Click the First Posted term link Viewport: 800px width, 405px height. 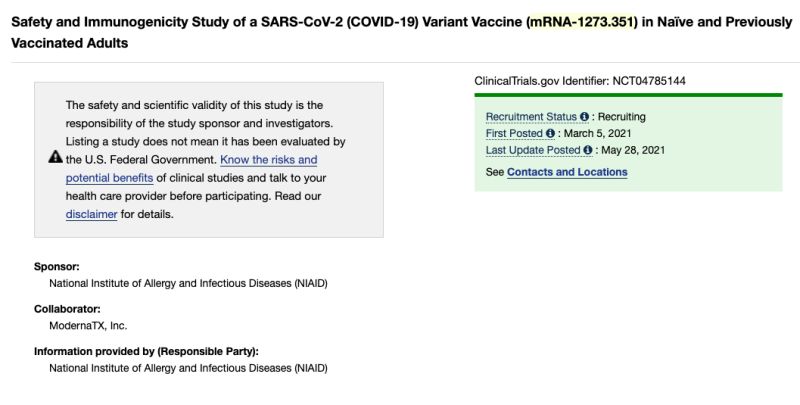(514, 134)
